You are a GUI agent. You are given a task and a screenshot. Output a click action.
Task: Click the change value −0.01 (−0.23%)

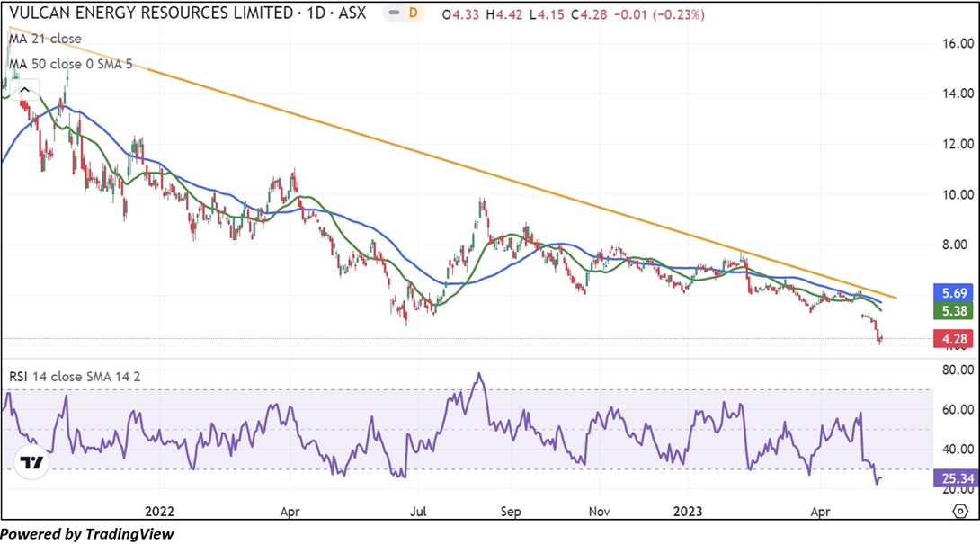[659, 14]
